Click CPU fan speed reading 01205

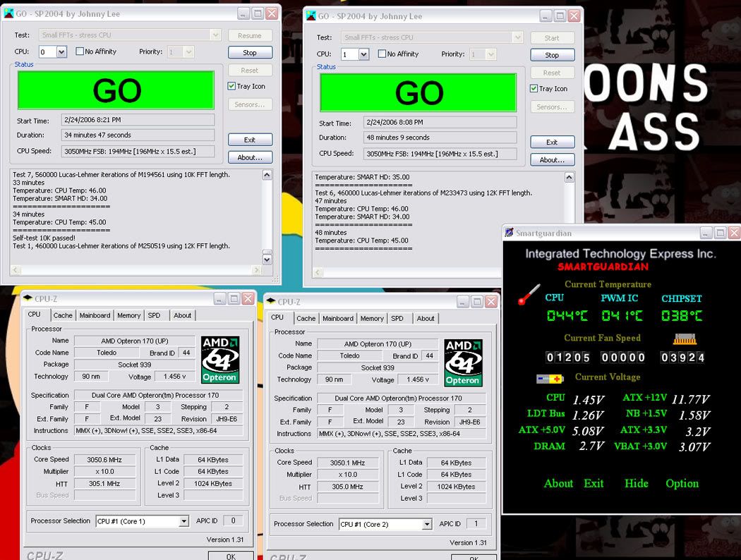click(x=568, y=358)
